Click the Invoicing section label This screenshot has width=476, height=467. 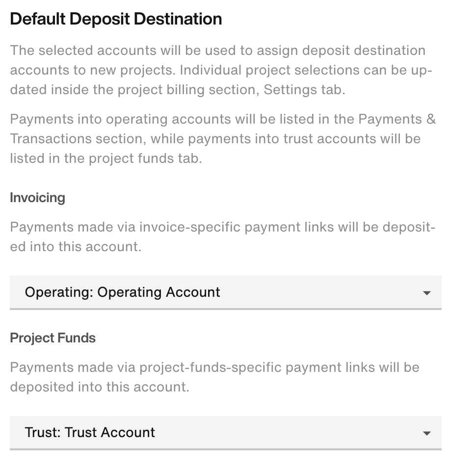click(38, 198)
